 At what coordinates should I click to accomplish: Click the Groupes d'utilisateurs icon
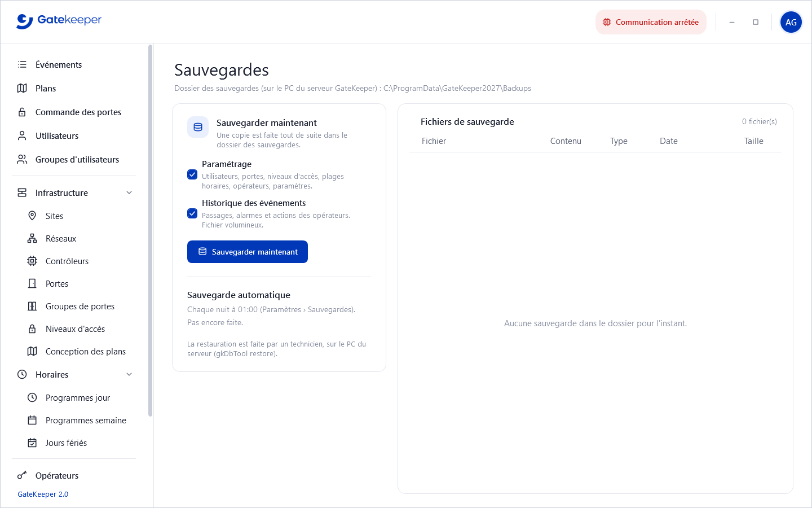coord(22,159)
